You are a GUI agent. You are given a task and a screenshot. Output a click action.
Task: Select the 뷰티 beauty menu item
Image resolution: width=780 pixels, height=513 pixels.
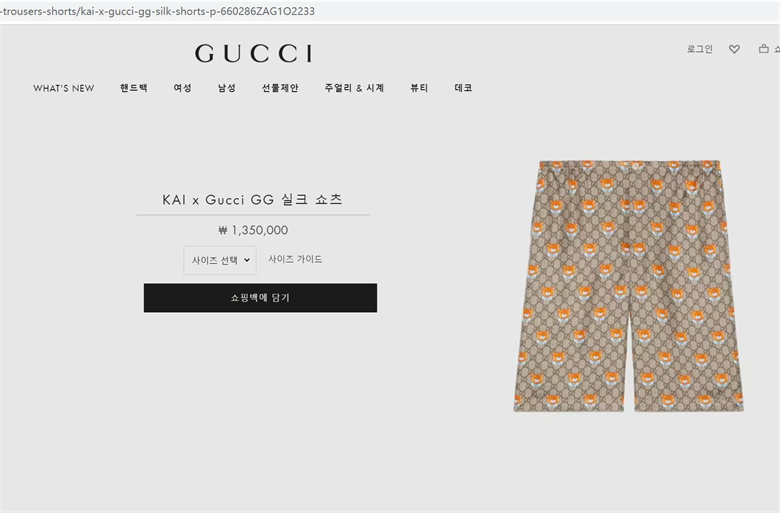419,88
